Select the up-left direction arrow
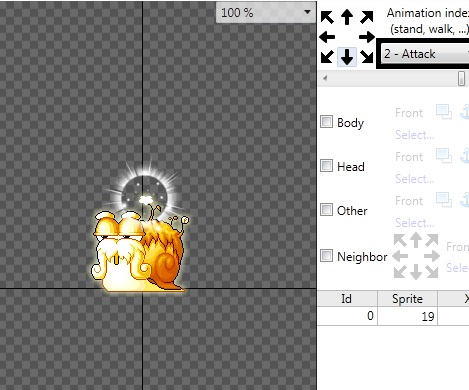Viewport: 469px width, 390px height. point(327,17)
